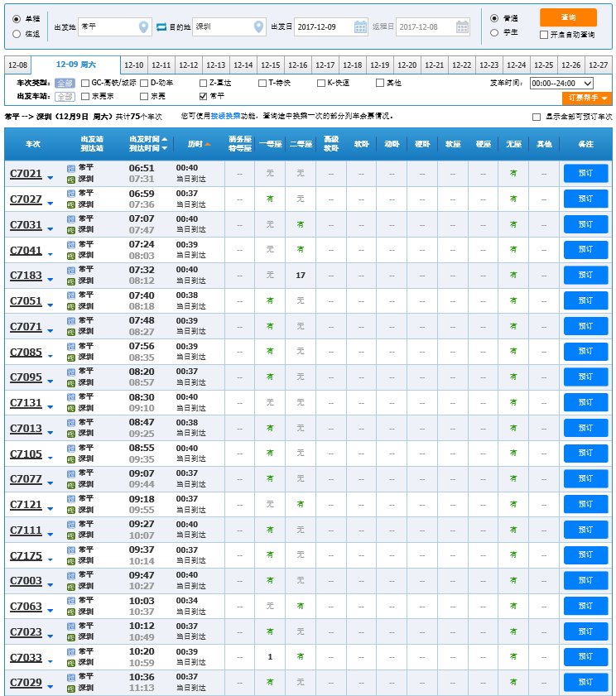Click the 出发地 departure station input field

[x=108, y=27]
